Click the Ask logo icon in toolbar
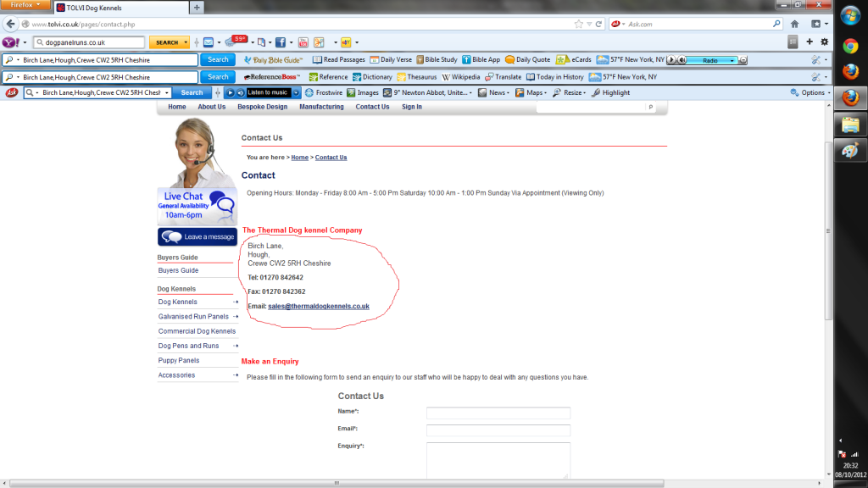 point(12,92)
